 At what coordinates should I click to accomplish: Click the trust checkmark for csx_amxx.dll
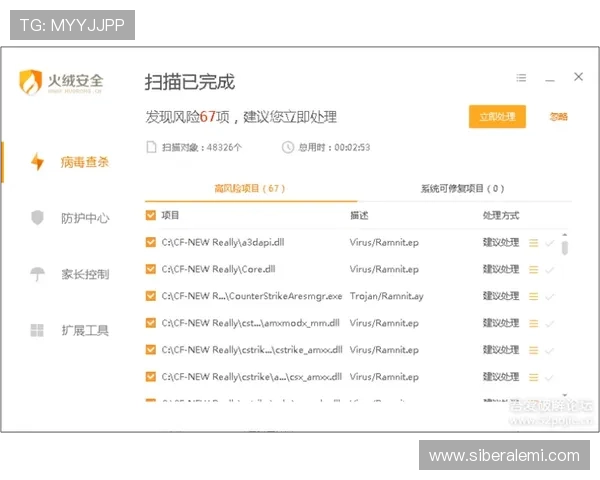coord(549,378)
